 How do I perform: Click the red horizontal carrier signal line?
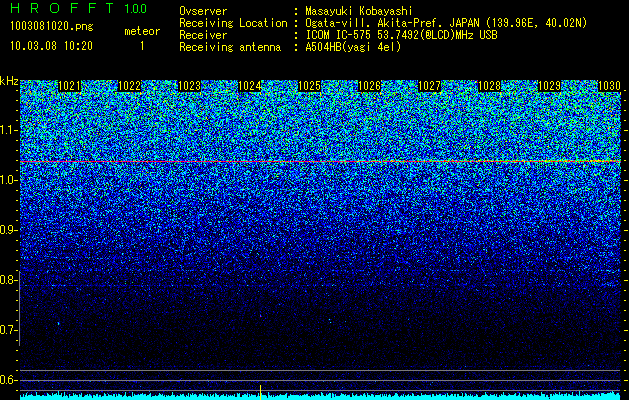[x=320, y=161]
